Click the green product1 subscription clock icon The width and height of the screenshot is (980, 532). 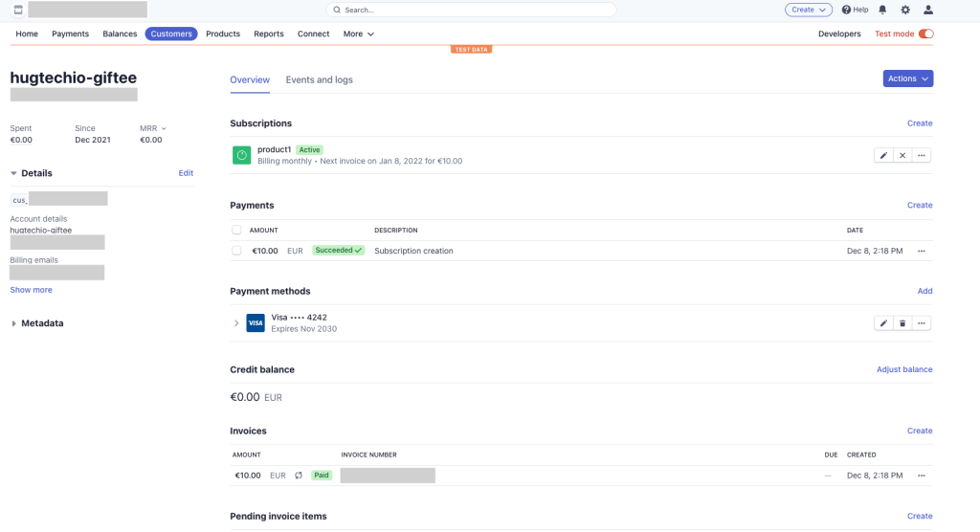click(x=242, y=155)
